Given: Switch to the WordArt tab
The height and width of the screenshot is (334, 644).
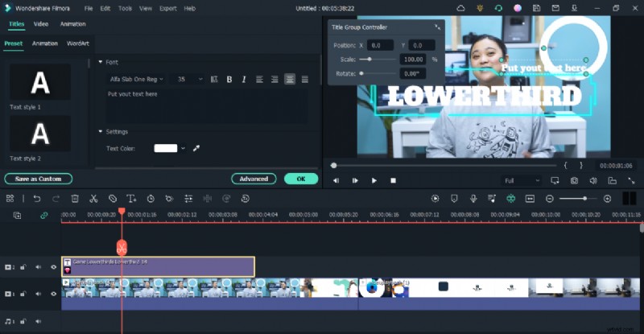Looking at the screenshot, I should pyautogui.click(x=78, y=43).
